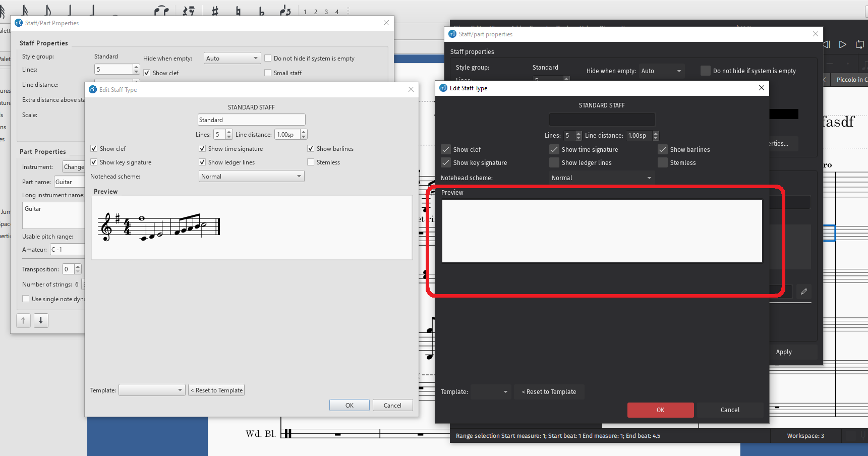Screen dimensions: 868x456
Task: Open the Template dropdown
Action: click(151, 389)
